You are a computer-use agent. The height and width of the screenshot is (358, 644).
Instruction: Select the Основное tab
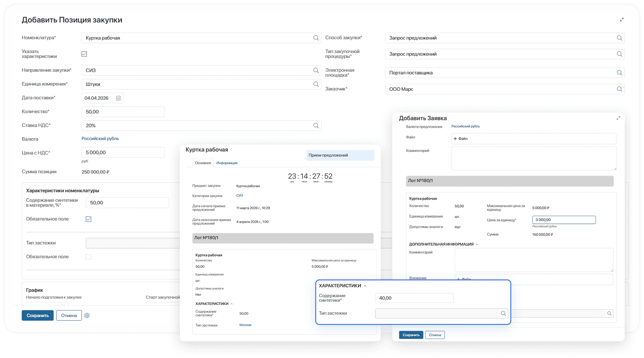pos(203,163)
